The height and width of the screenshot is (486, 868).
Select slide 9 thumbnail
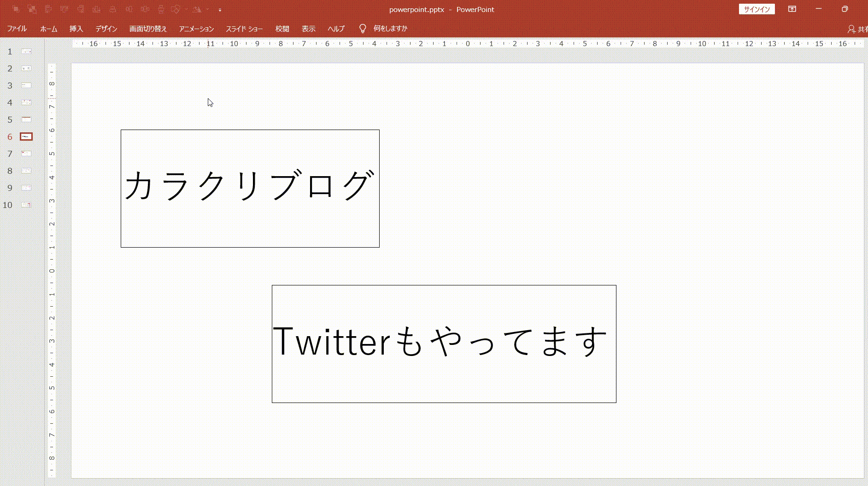pos(27,188)
